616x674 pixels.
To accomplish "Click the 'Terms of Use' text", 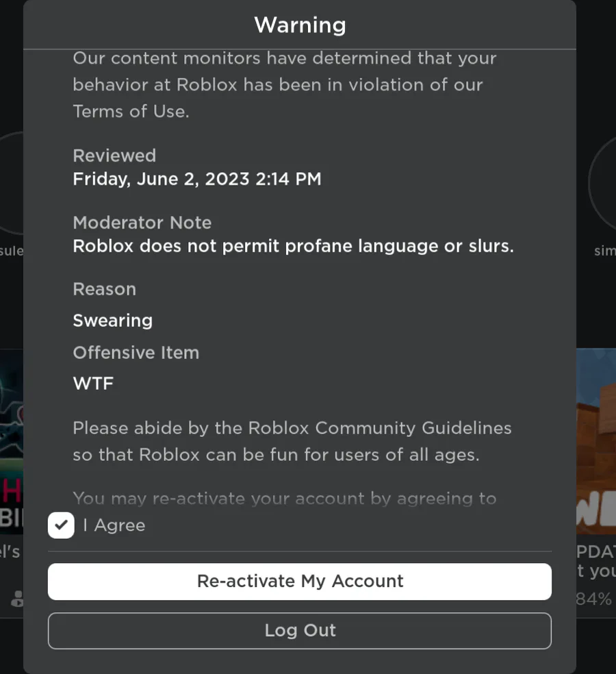I will click(x=130, y=112).
